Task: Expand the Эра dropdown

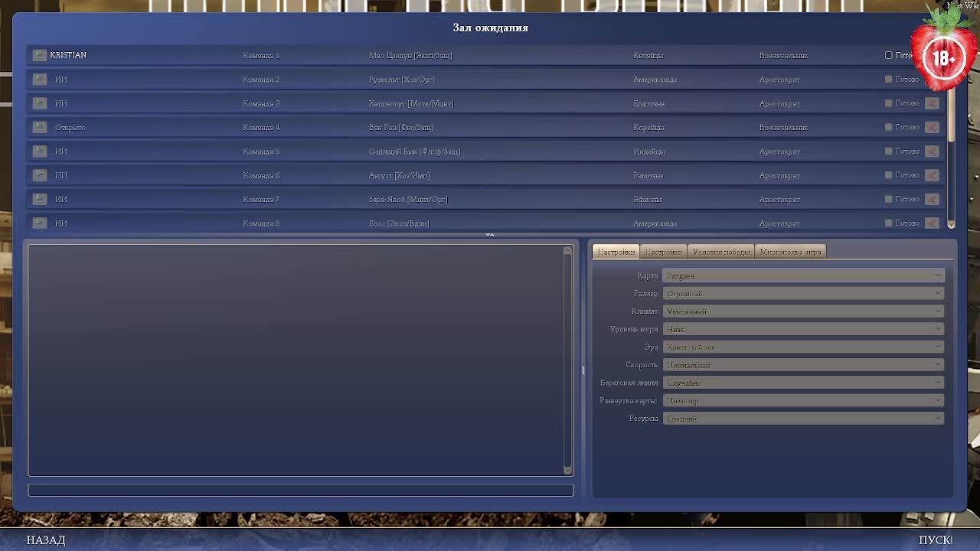Action: pos(803,347)
